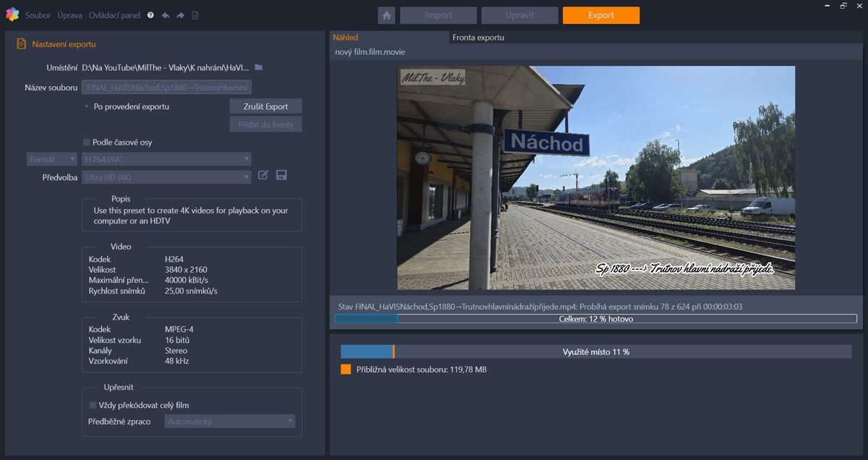Viewport: 868px width, 460px height.
Task: Go to the Home screen icon
Action: [386, 15]
